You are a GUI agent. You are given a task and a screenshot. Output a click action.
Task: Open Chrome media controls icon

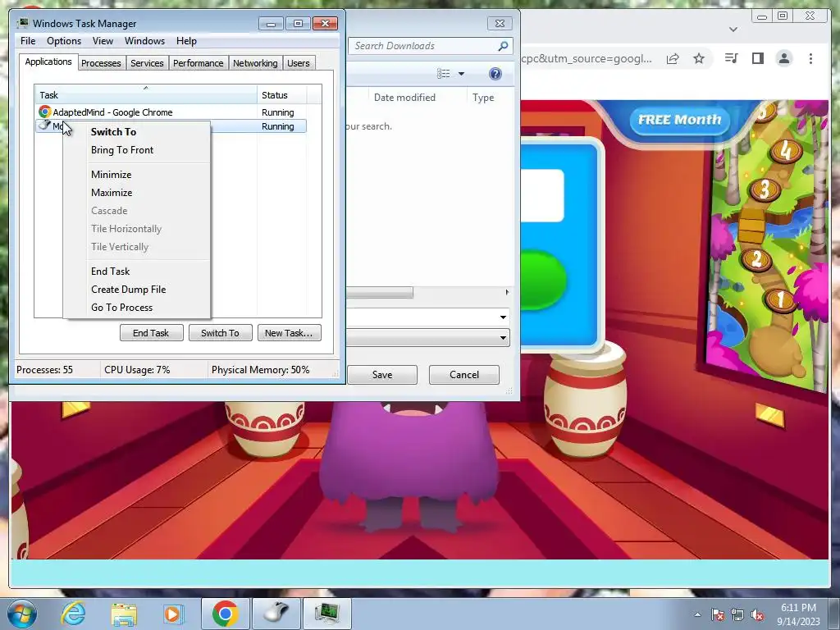point(731,58)
